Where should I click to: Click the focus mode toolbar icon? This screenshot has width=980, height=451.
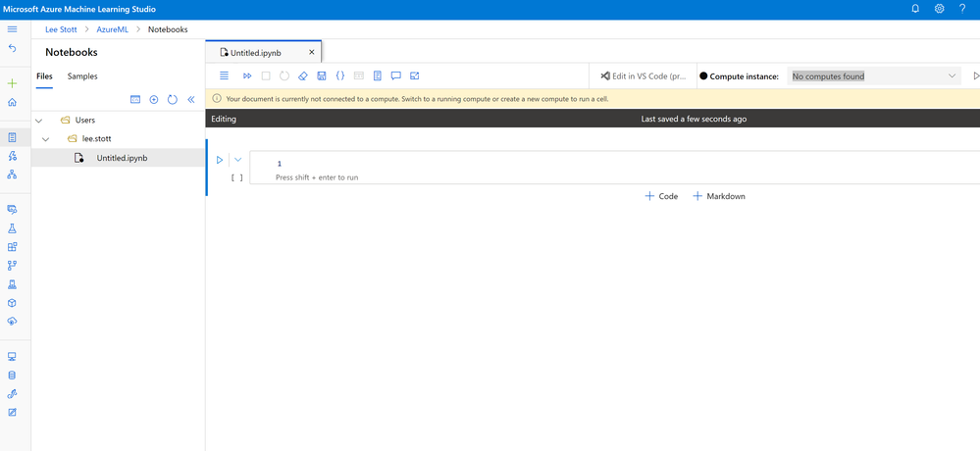pos(414,75)
